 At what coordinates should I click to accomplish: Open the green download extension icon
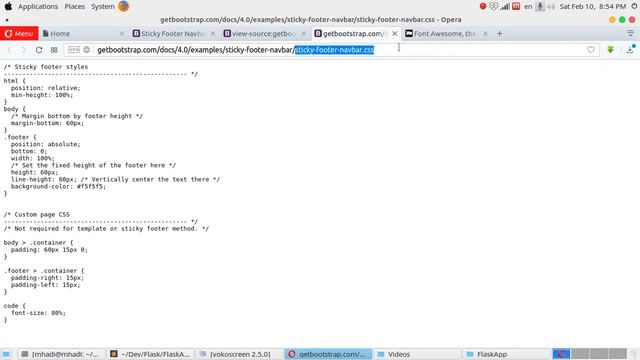[610, 50]
